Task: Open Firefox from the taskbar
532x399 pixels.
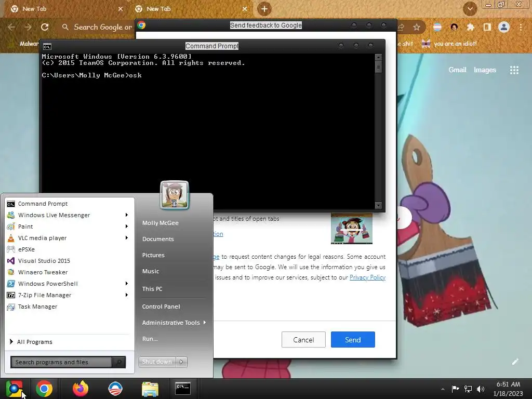Action: pyautogui.click(x=81, y=389)
